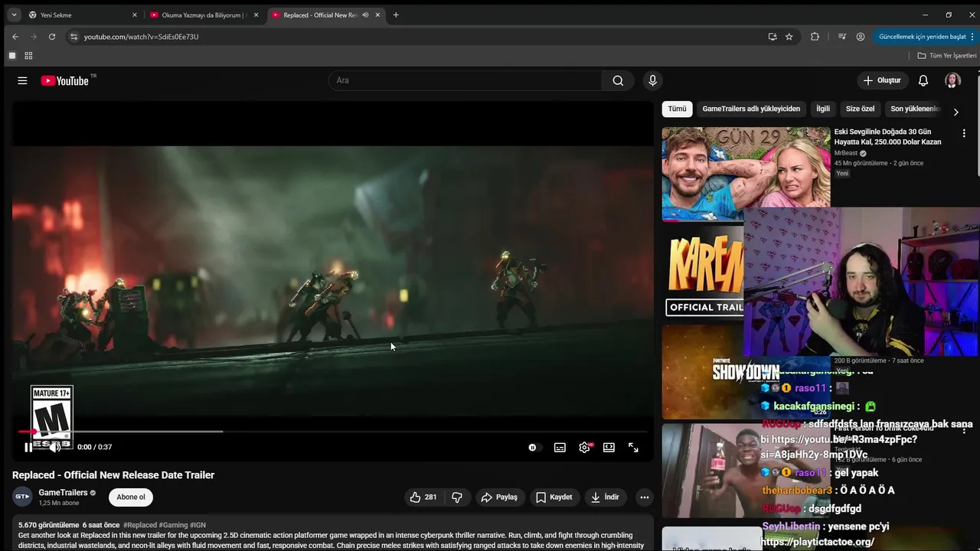This screenshot has width=980, height=551.
Task: Open the browser extensions puzzle icon
Action: tap(815, 37)
